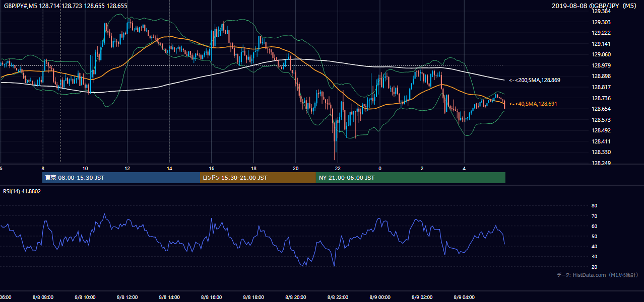Click price level 128.817 on the axis

(x=601, y=87)
